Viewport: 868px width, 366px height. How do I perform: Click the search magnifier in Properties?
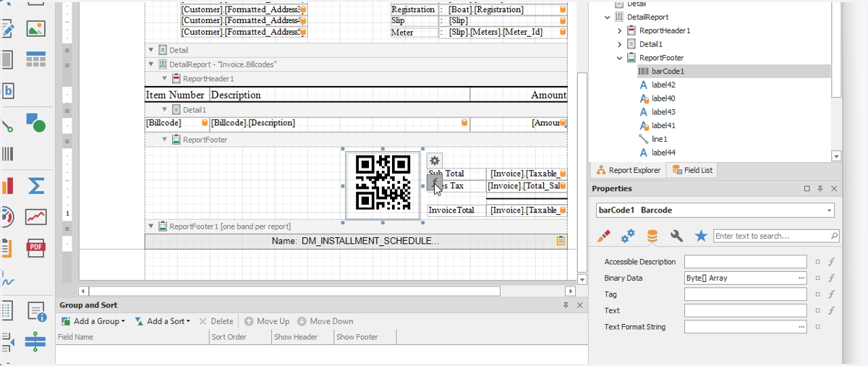(x=834, y=236)
